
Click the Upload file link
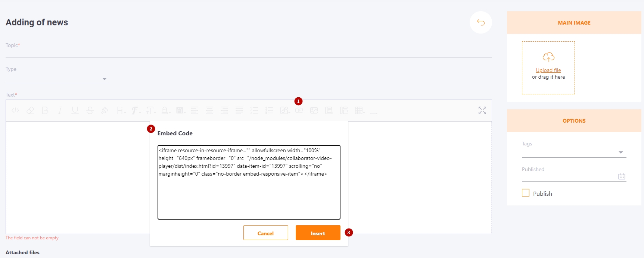click(548, 70)
